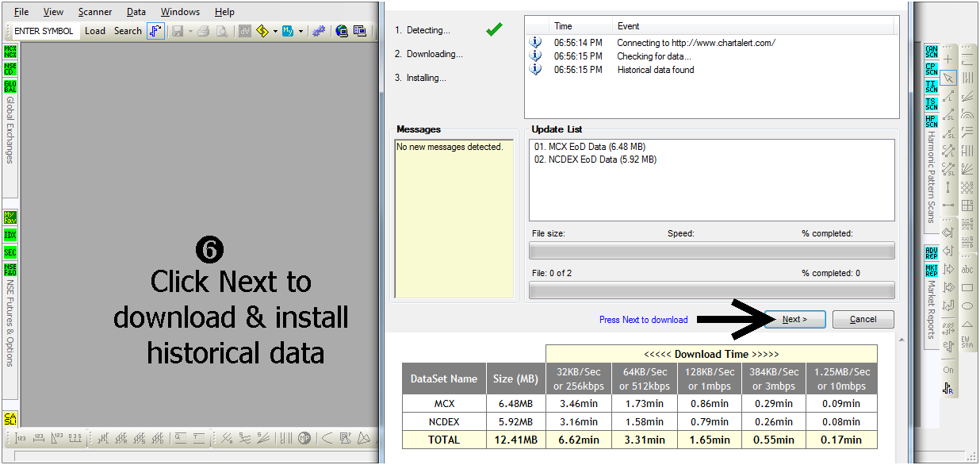Click the file size progress bar

(x=712, y=251)
